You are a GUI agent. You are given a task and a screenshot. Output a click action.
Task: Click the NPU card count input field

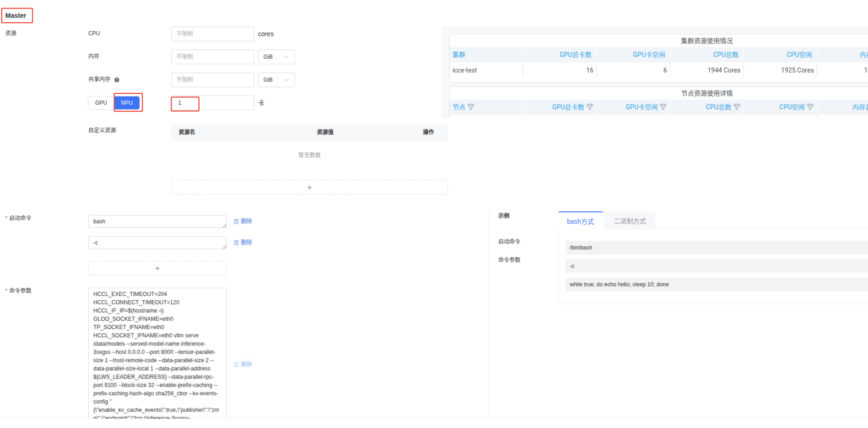coord(212,103)
